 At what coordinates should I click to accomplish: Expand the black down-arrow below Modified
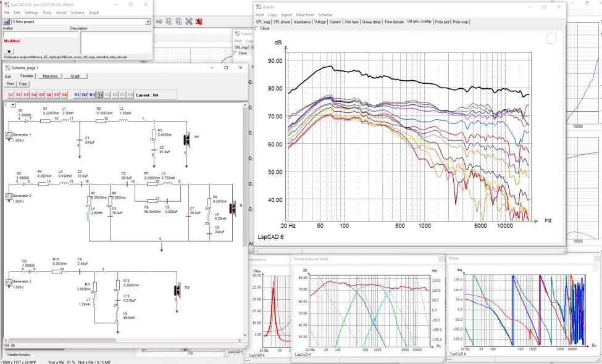coord(9,51)
